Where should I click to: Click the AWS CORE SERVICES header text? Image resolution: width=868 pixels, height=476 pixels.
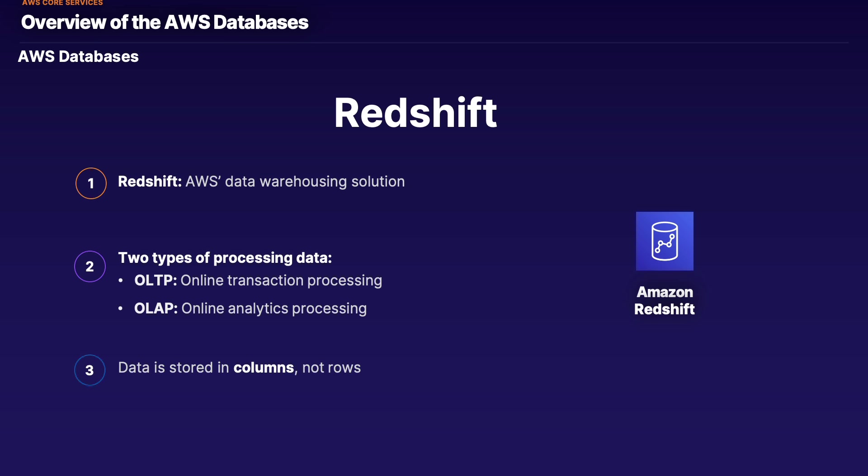click(62, 3)
